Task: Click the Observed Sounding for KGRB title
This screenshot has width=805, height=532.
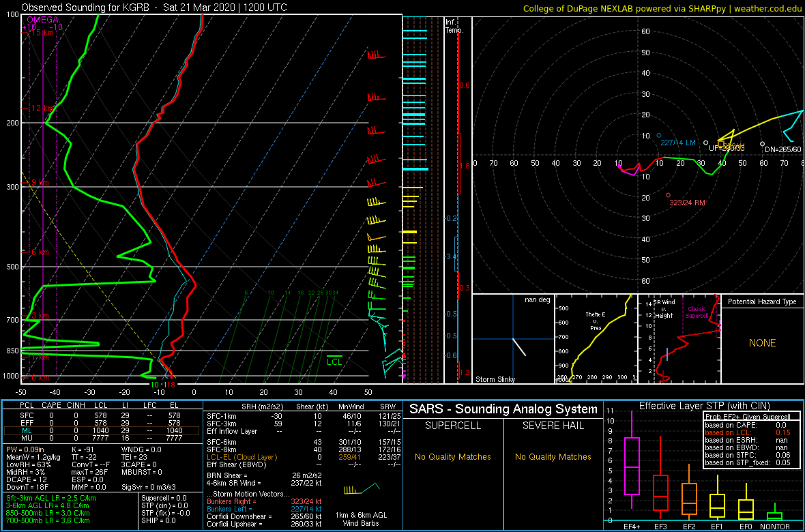Action: 155,8
